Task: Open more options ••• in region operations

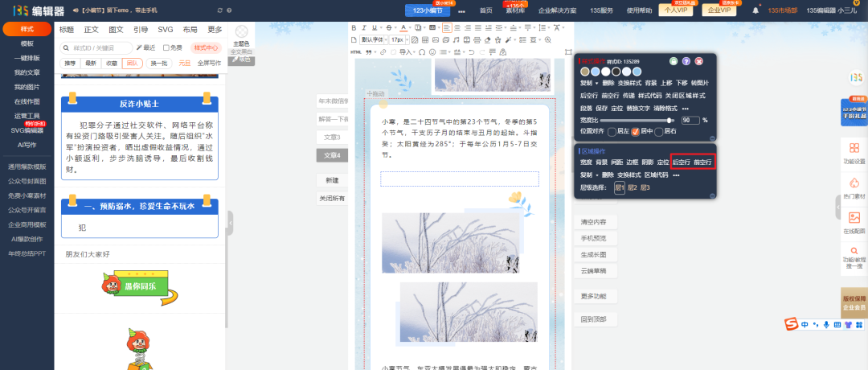Action: point(676,175)
